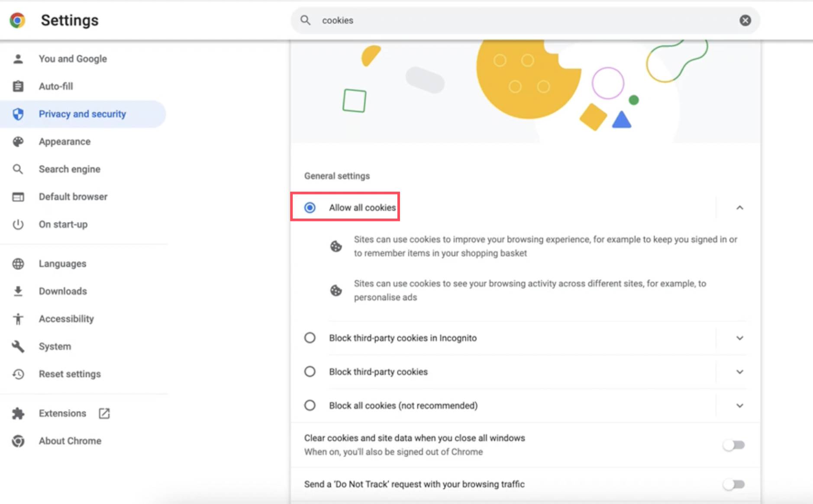Click the Chrome logo icon

18,20
